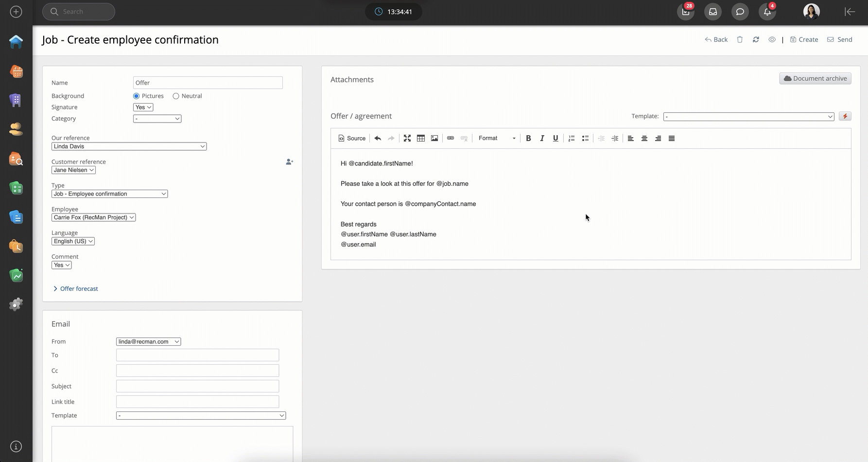Image resolution: width=868 pixels, height=462 pixels.
Task: Select the Pictures background option
Action: [x=137, y=96]
